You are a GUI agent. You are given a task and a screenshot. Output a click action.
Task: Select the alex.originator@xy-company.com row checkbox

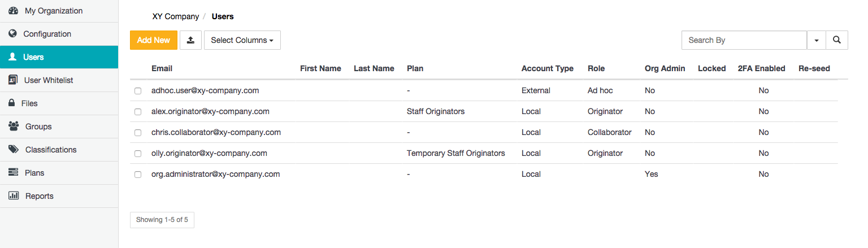(138, 112)
